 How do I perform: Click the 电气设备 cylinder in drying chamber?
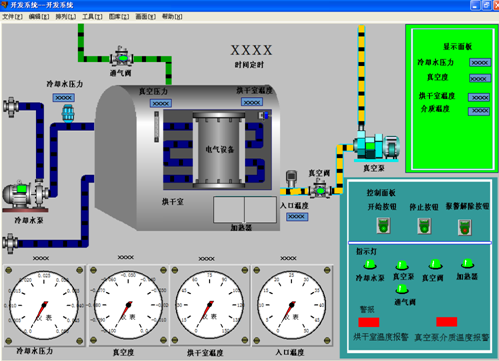[219, 150]
